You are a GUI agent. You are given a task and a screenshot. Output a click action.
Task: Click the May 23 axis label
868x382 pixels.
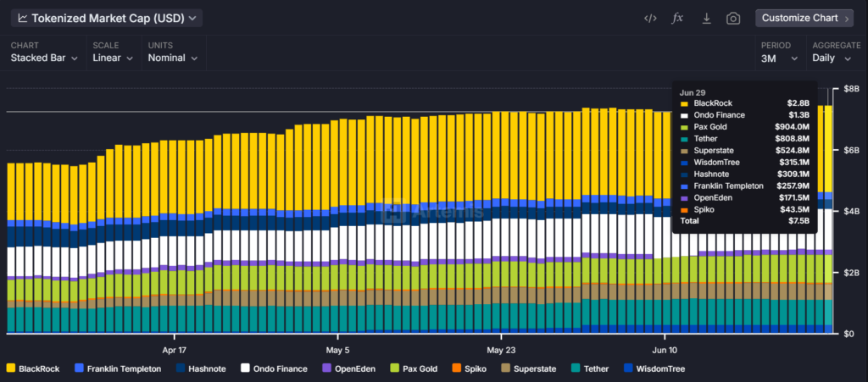[501, 350]
